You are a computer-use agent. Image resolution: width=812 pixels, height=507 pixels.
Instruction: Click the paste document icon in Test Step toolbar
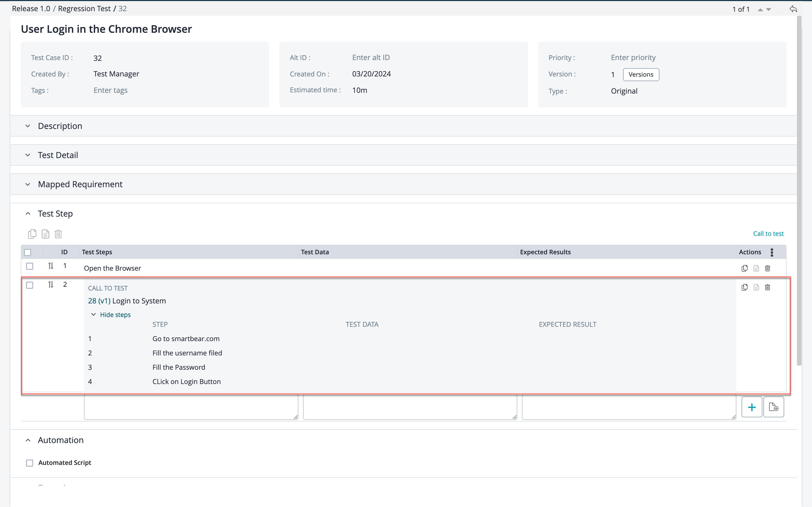45,234
